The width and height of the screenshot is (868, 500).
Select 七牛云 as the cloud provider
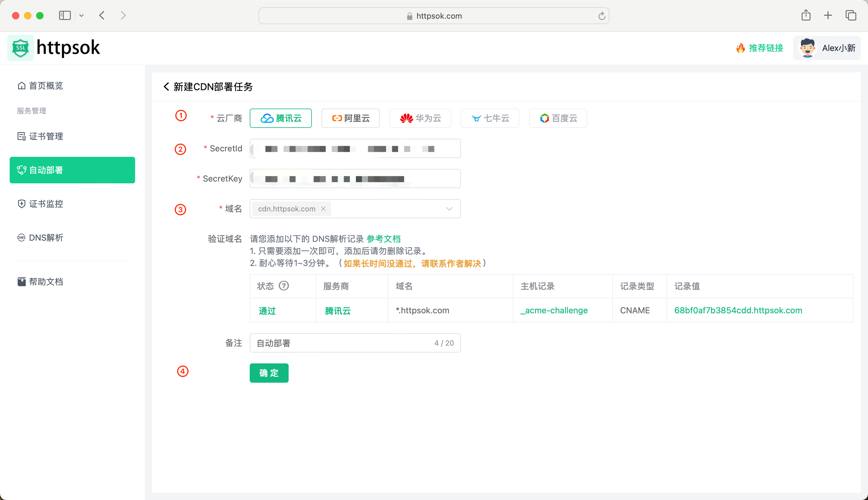pyautogui.click(x=490, y=118)
